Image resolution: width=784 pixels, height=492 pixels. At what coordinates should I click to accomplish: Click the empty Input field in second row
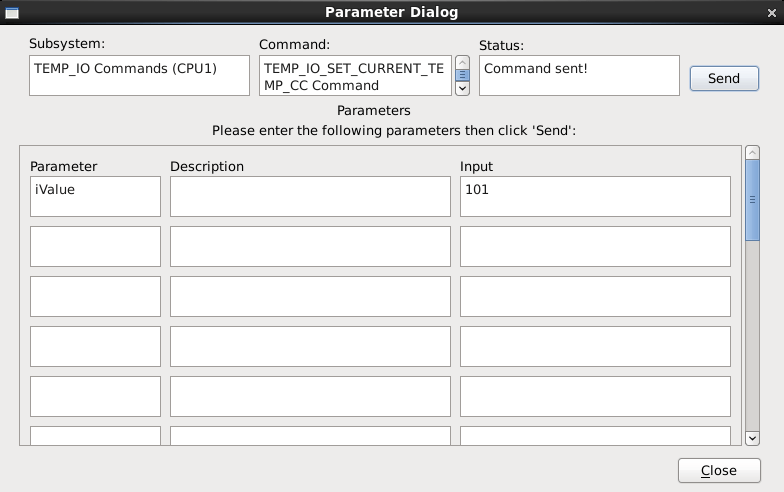coord(595,246)
